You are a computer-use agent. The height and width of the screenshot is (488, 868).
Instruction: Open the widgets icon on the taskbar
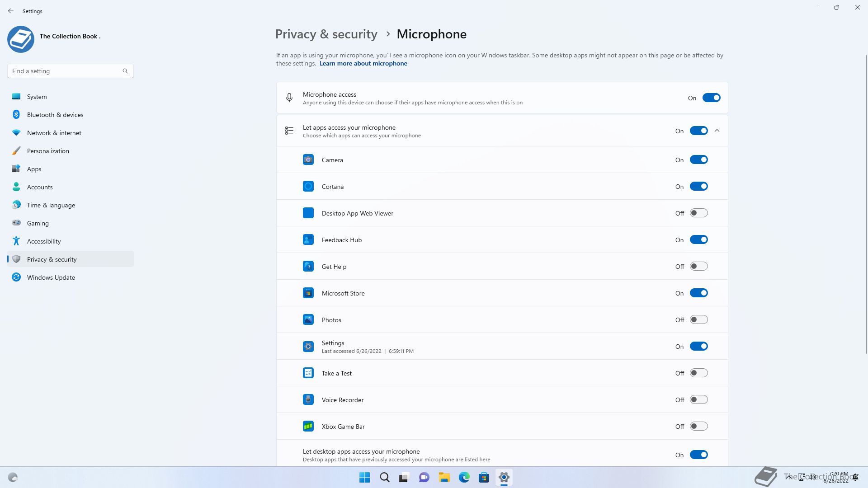13,478
